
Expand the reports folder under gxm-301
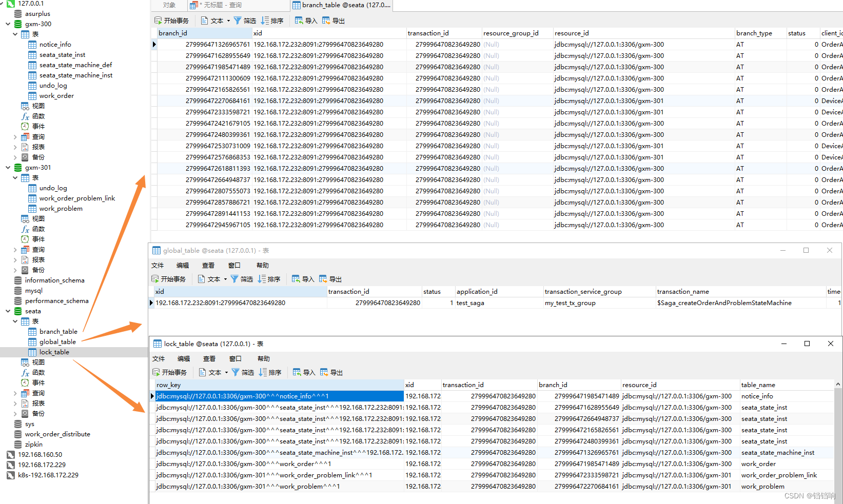coord(15,260)
